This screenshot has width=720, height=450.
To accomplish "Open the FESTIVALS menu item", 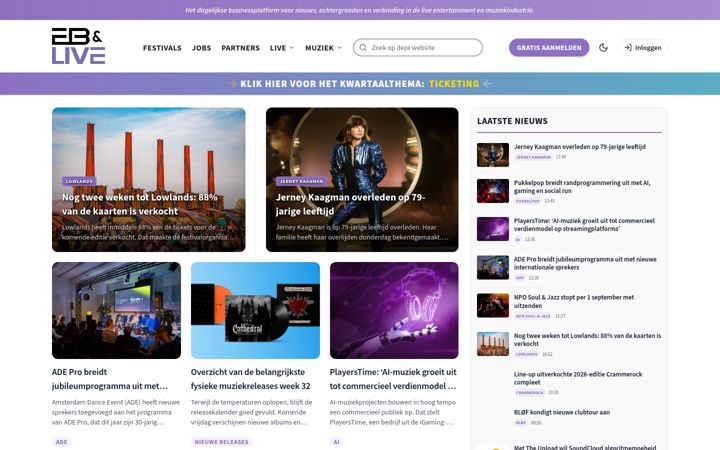I will [162, 48].
